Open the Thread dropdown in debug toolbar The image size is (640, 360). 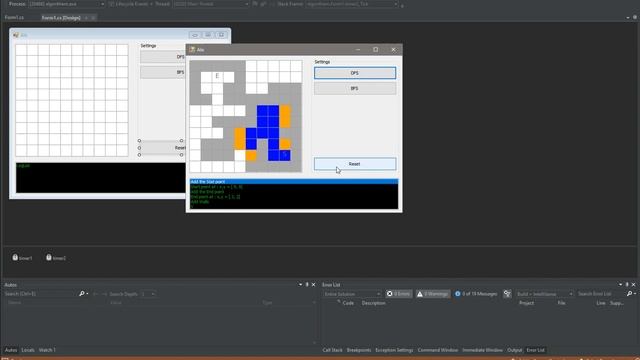(x=211, y=4)
